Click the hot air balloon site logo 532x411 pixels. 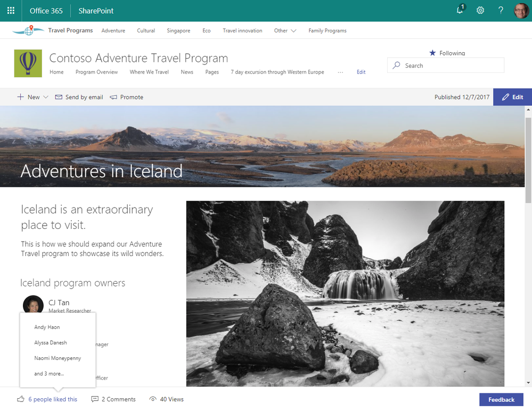28,63
